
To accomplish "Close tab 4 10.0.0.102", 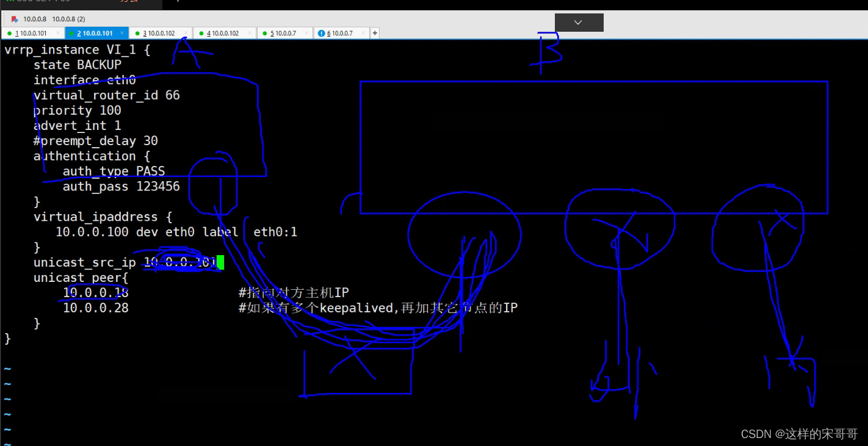I will [x=251, y=33].
